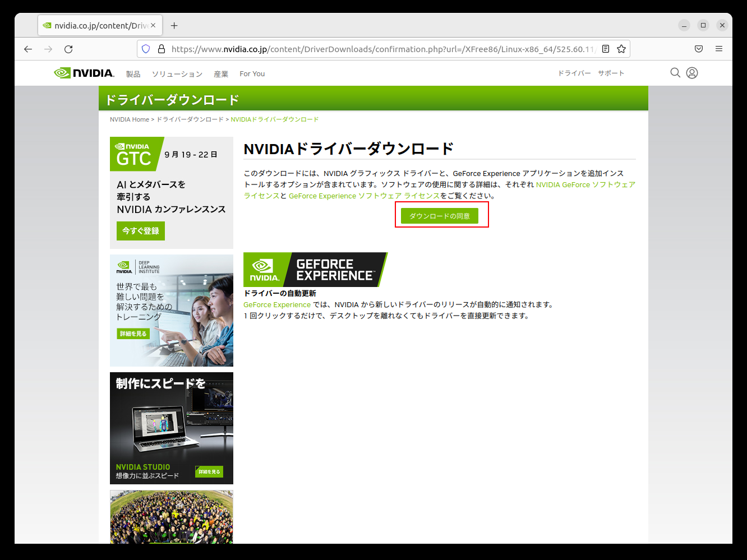Click the green ドライバーダウンロード title bar text

(172, 100)
